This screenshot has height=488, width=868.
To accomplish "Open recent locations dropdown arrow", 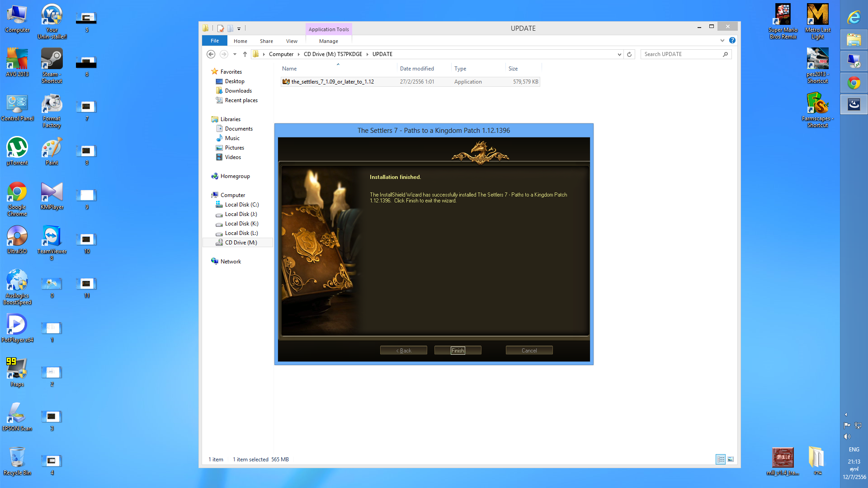I will 235,54.
